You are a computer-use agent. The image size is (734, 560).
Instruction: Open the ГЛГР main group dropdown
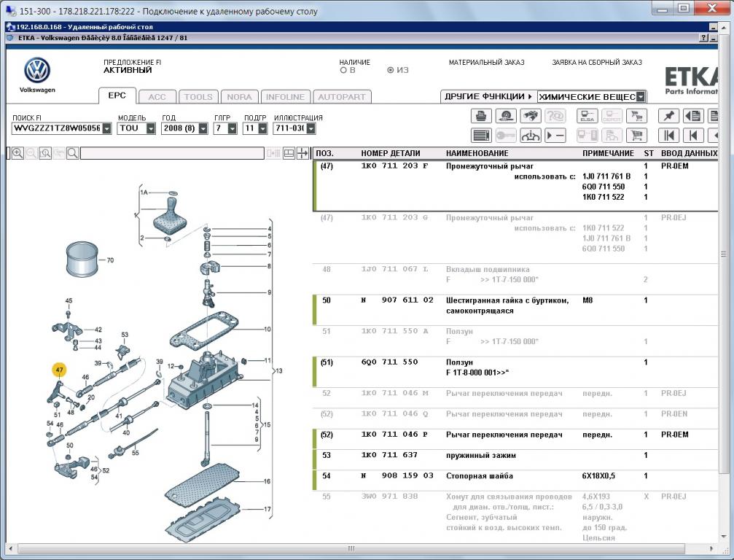(x=233, y=128)
